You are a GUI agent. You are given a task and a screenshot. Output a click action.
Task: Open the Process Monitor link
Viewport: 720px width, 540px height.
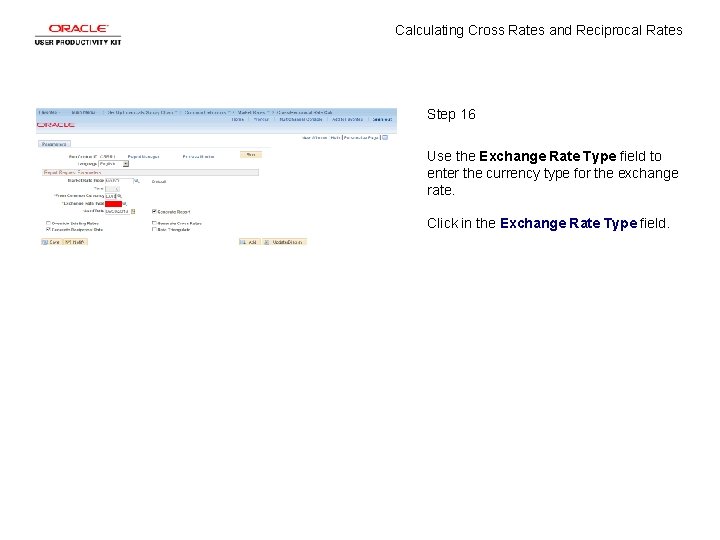coord(198,157)
